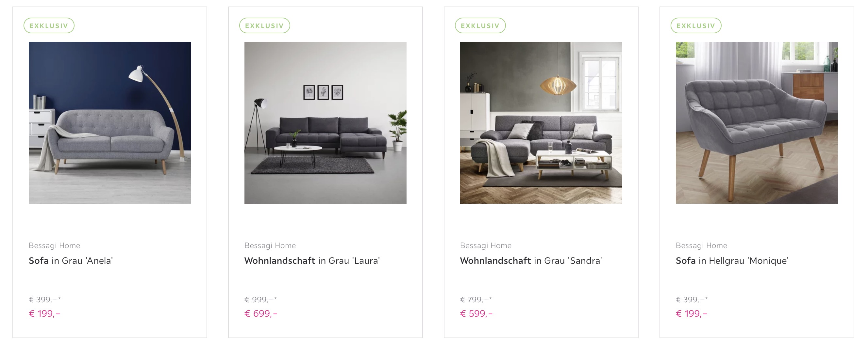Click the EXKLUSIV badge on the Sandra card

point(480,25)
